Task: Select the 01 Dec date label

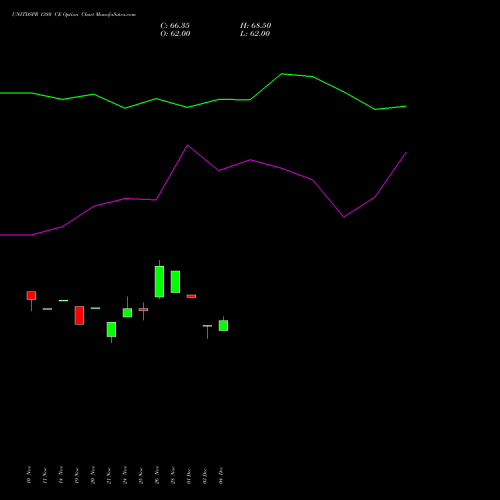Action: pos(189,476)
